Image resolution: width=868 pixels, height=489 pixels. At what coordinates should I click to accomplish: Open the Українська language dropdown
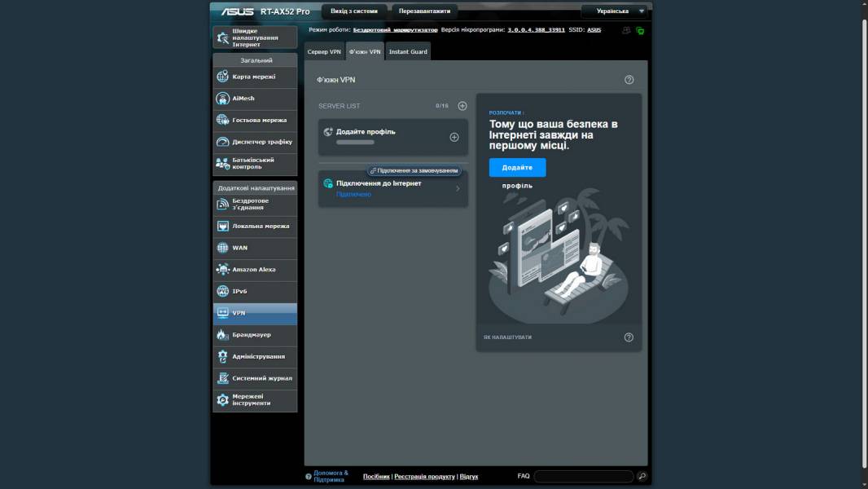[x=616, y=11]
